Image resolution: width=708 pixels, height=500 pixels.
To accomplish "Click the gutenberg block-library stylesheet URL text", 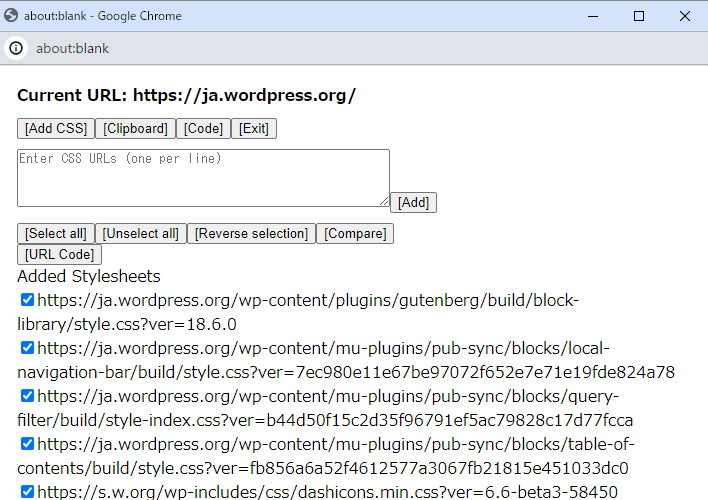I will pos(298,312).
